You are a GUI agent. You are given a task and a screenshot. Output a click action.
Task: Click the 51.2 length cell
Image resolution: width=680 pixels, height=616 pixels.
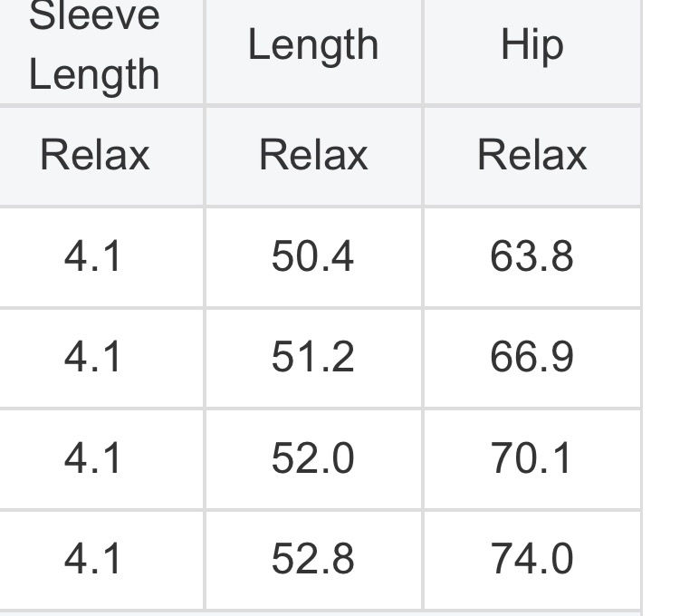pyautogui.click(x=312, y=358)
